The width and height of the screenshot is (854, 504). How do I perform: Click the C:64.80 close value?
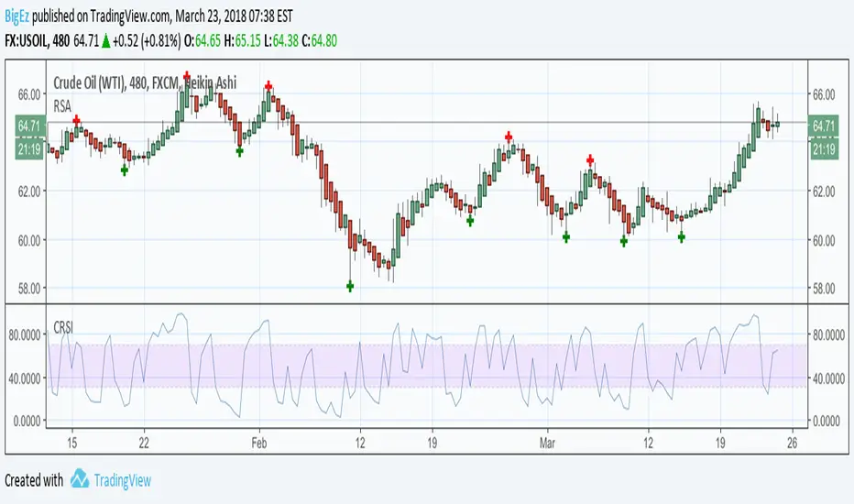tap(319, 41)
